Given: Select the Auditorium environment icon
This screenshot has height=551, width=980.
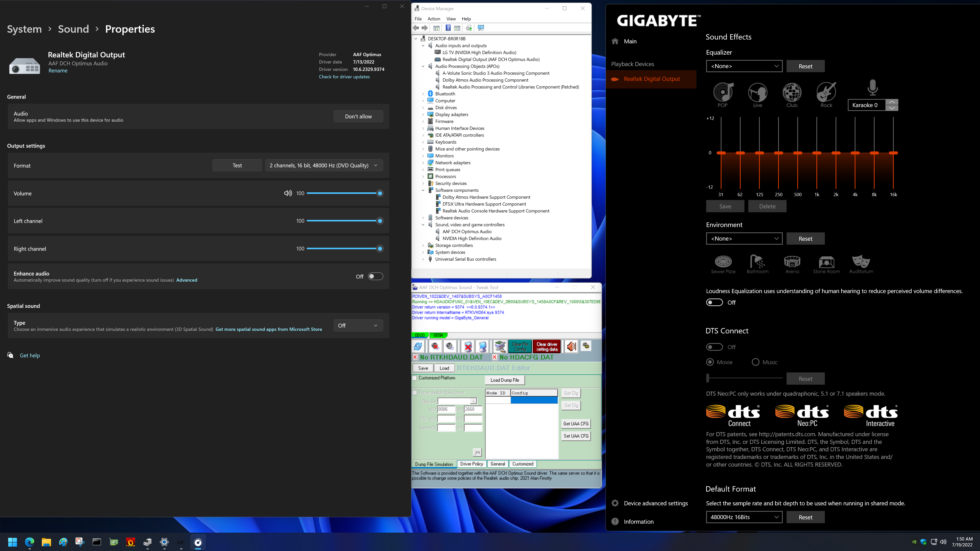Looking at the screenshot, I should coord(861,264).
